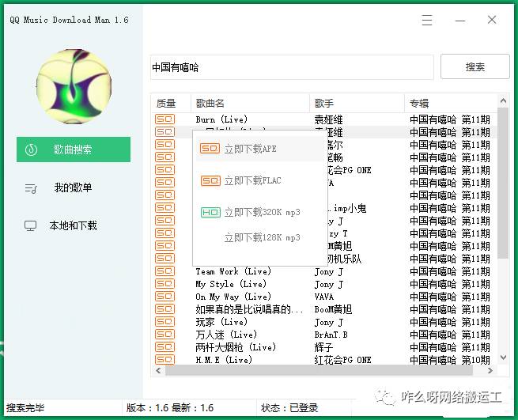The width and height of the screenshot is (518, 420).
Task: Open the 我的歌单 playlist page
Action: pyautogui.click(x=74, y=187)
